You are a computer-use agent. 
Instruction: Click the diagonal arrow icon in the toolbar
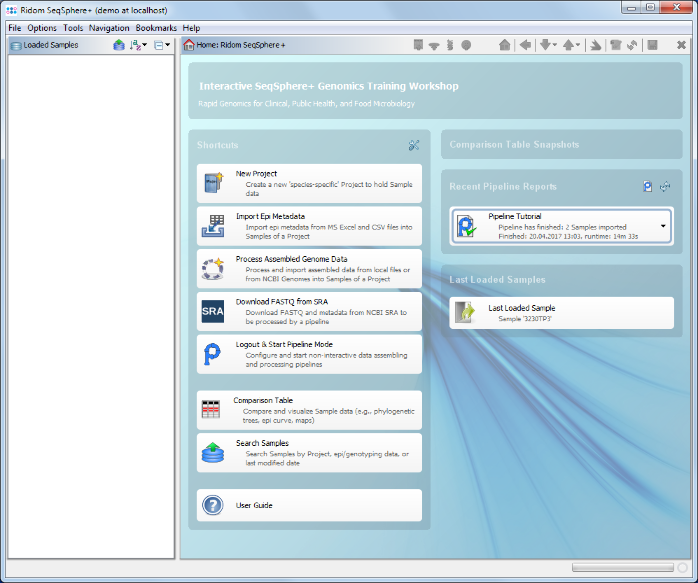[596, 45]
